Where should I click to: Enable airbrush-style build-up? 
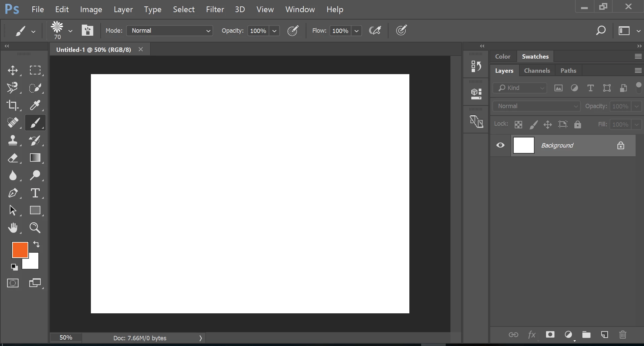375,31
